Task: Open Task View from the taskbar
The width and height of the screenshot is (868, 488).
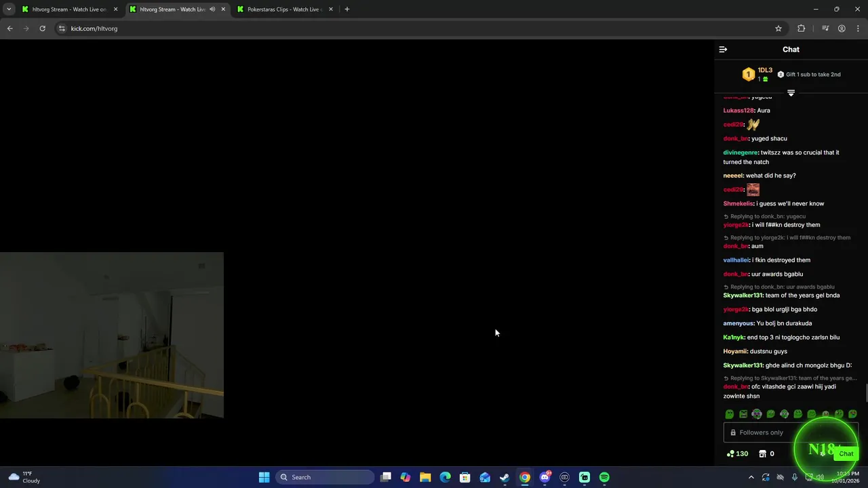Action: point(386,477)
